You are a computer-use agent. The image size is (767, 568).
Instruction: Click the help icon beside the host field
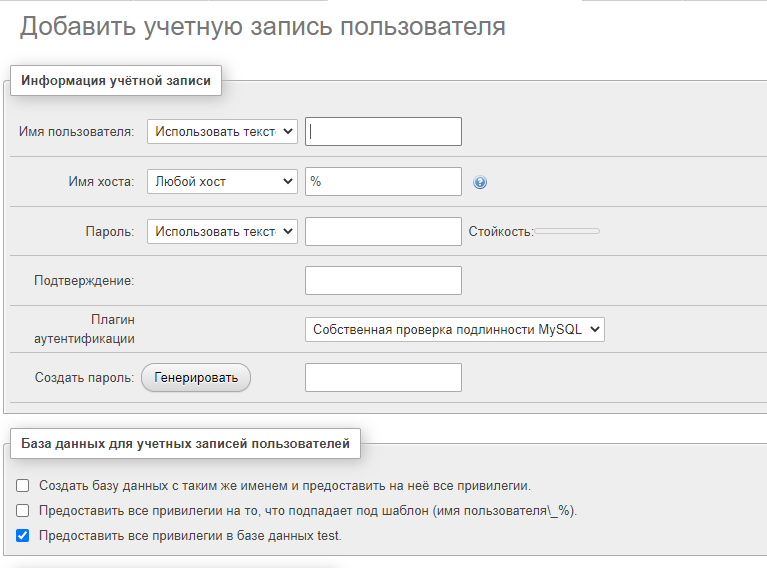(480, 183)
